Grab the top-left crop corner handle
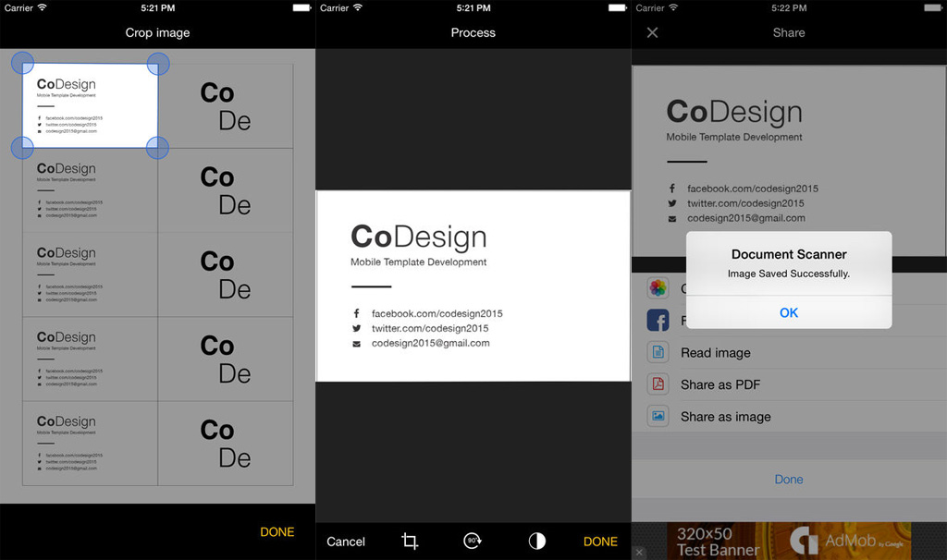947x560 pixels. pyautogui.click(x=22, y=63)
